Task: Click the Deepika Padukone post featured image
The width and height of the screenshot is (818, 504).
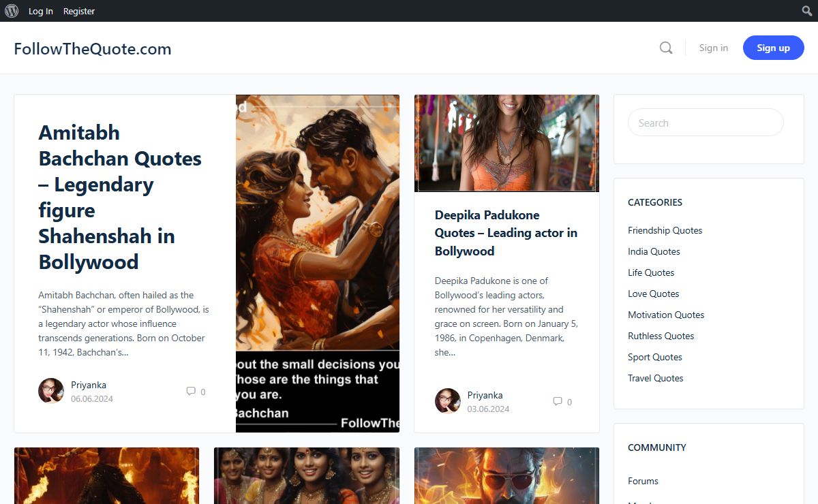Action: (506, 143)
